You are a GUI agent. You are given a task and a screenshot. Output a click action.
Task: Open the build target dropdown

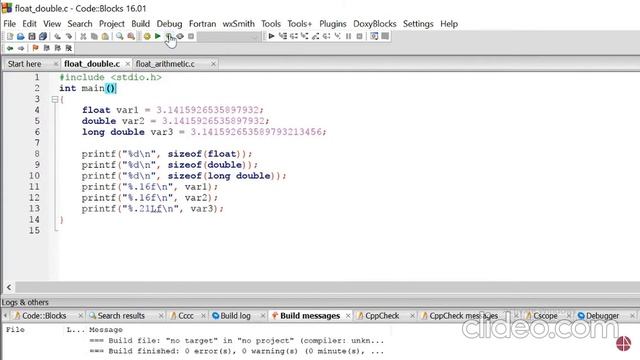229,37
